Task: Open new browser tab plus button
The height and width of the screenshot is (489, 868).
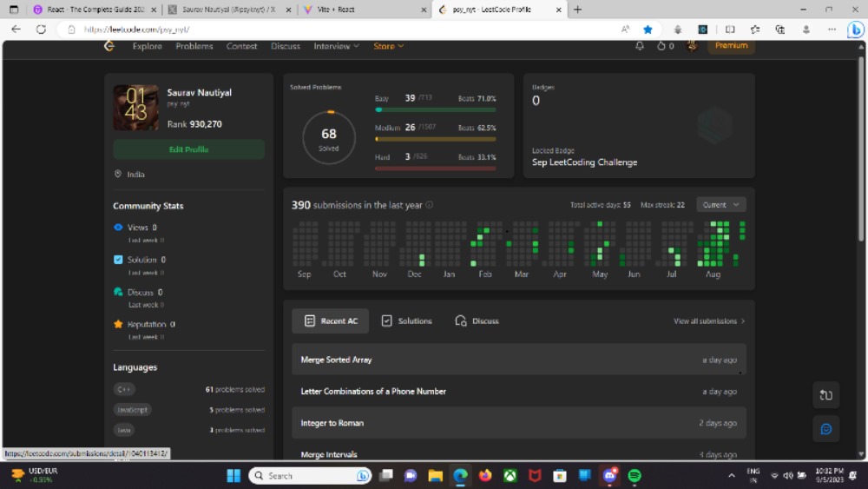Action: (577, 10)
